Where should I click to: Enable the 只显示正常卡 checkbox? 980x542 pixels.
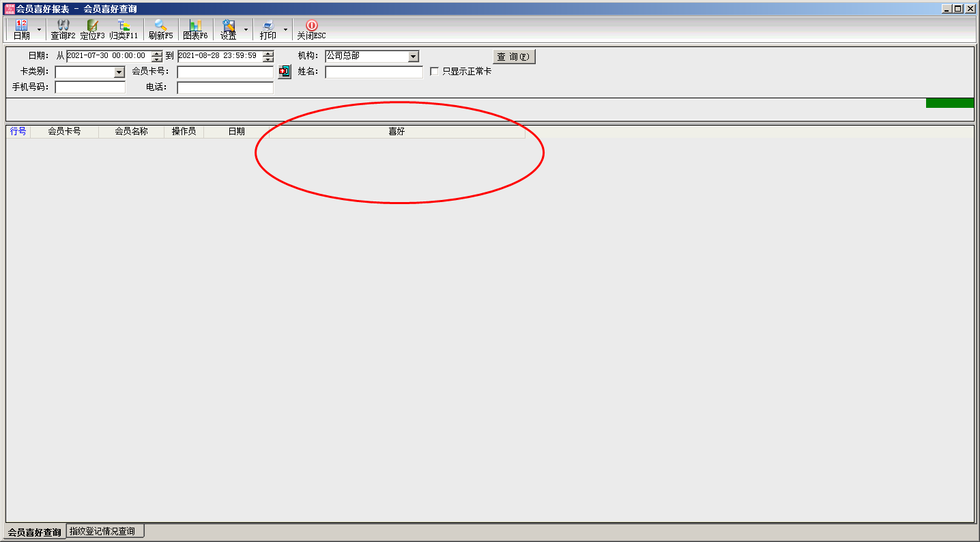[x=434, y=72]
